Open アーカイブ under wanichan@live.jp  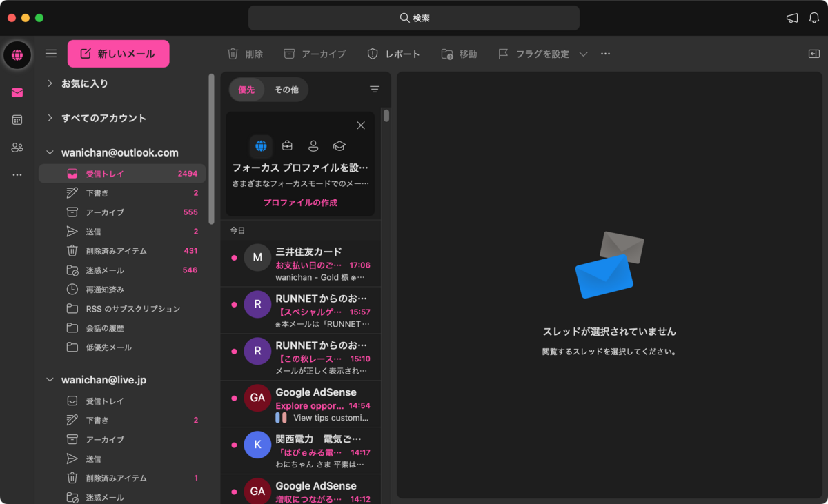pos(122,439)
